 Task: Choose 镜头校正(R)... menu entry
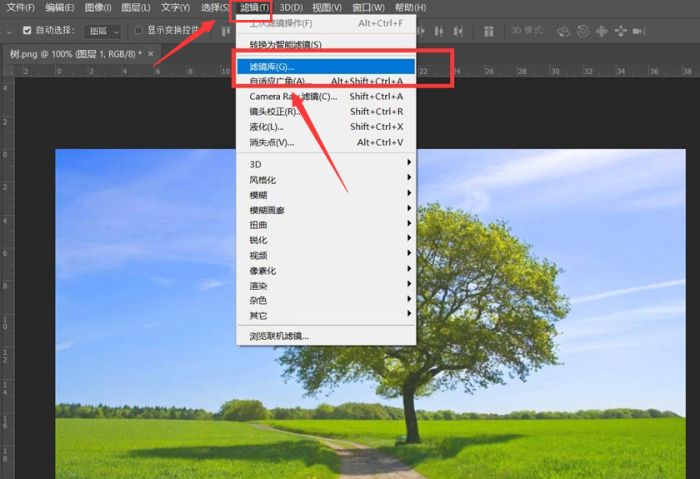[x=326, y=112]
